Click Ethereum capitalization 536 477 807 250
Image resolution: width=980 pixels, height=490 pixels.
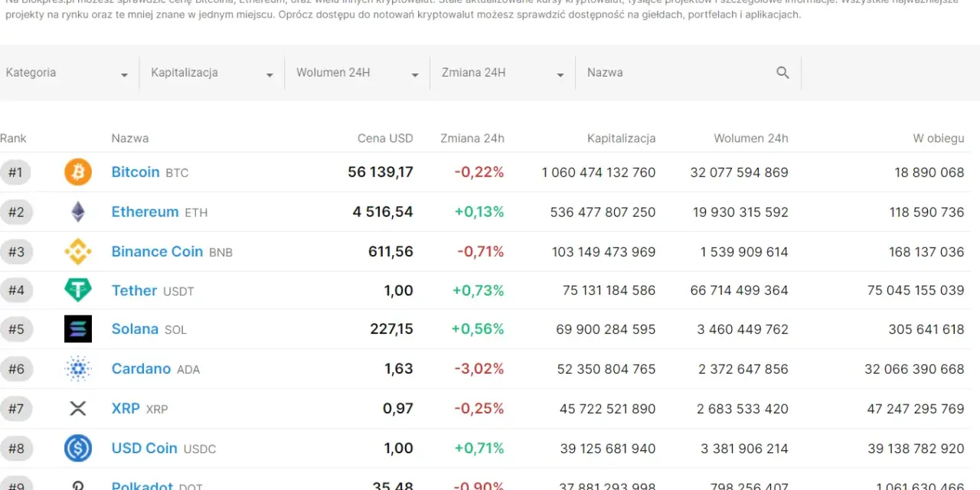coord(603,212)
